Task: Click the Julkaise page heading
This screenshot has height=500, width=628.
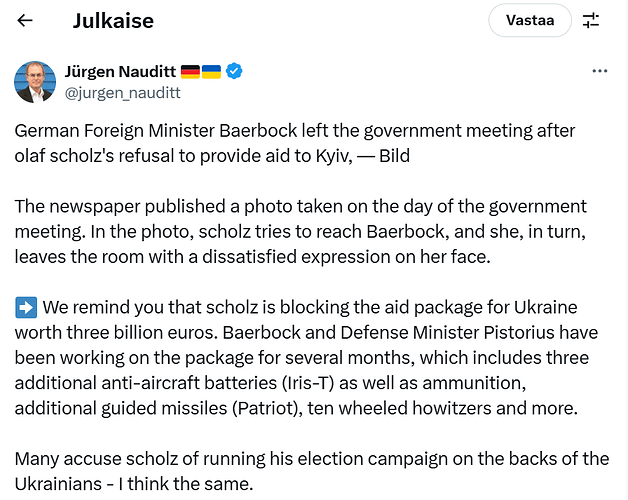Action: tap(113, 21)
